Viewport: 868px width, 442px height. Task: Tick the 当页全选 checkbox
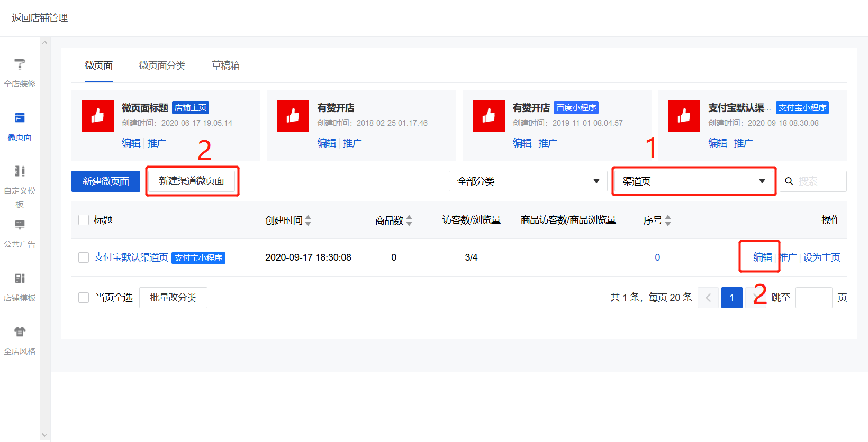click(x=84, y=298)
